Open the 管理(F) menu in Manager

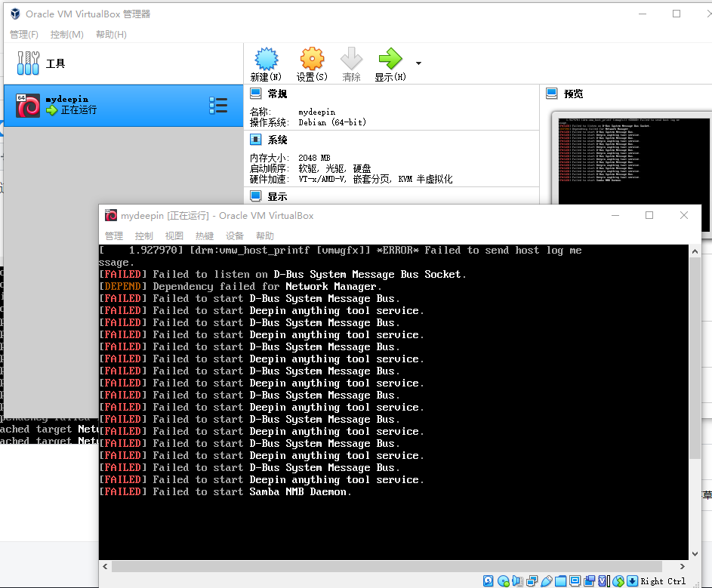coord(23,35)
